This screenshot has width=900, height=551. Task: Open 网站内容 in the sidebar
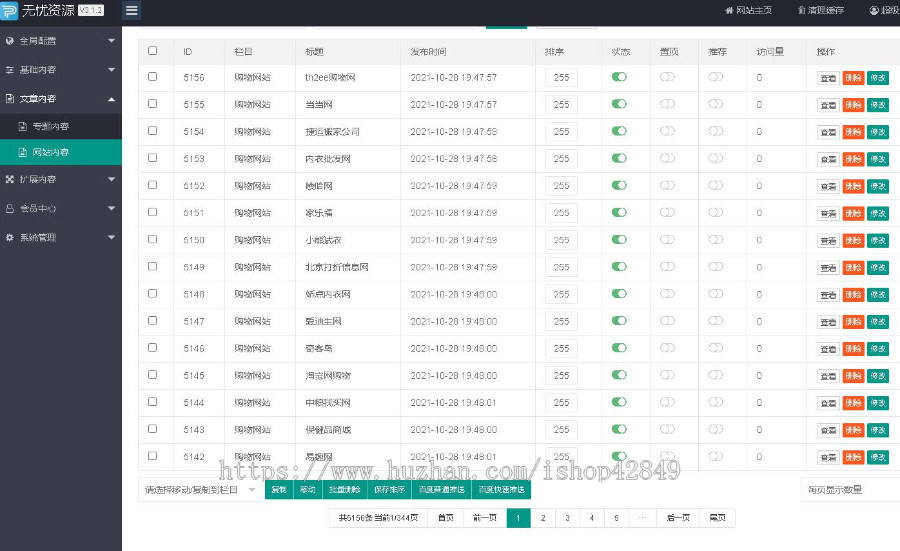(x=61, y=152)
